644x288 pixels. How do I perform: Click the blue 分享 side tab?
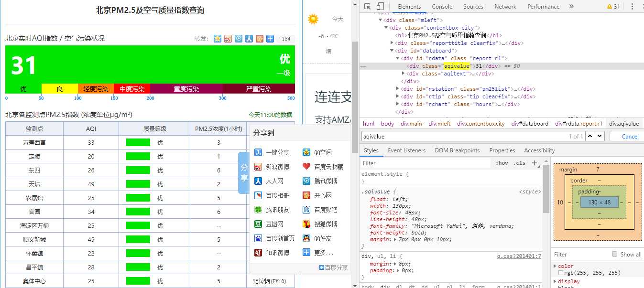pos(244,172)
